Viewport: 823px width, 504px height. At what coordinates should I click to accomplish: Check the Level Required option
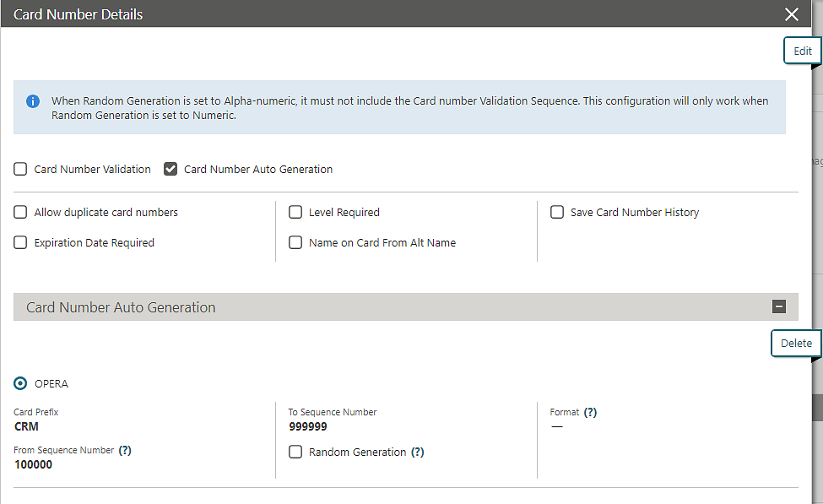pyautogui.click(x=295, y=212)
